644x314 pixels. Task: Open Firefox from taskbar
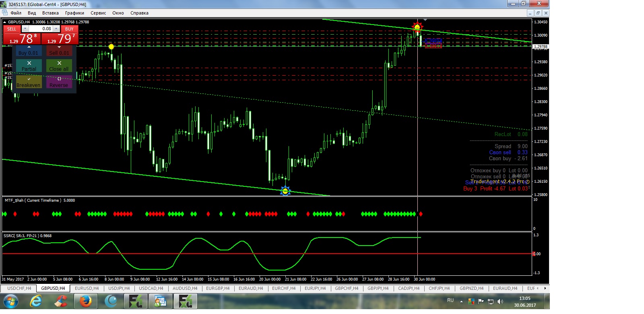click(x=85, y=301)
